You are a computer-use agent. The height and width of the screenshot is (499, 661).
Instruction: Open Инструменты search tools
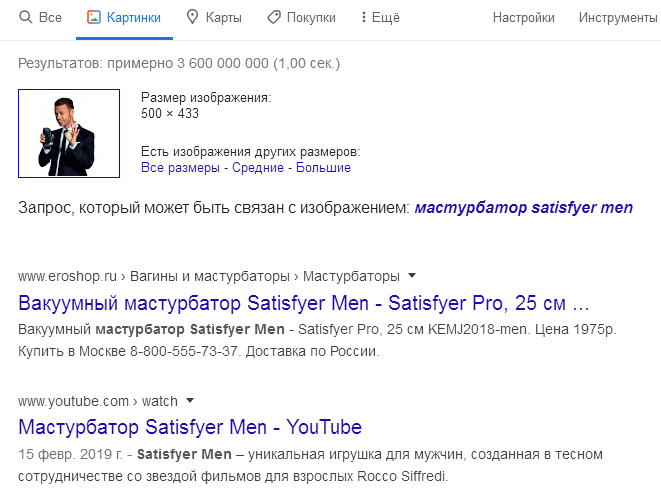pos(618,17)
